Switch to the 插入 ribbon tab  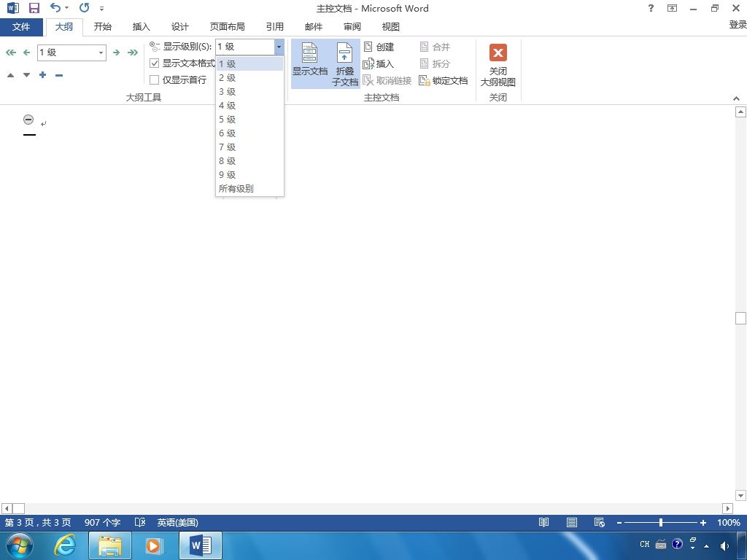tap(141, 27)
